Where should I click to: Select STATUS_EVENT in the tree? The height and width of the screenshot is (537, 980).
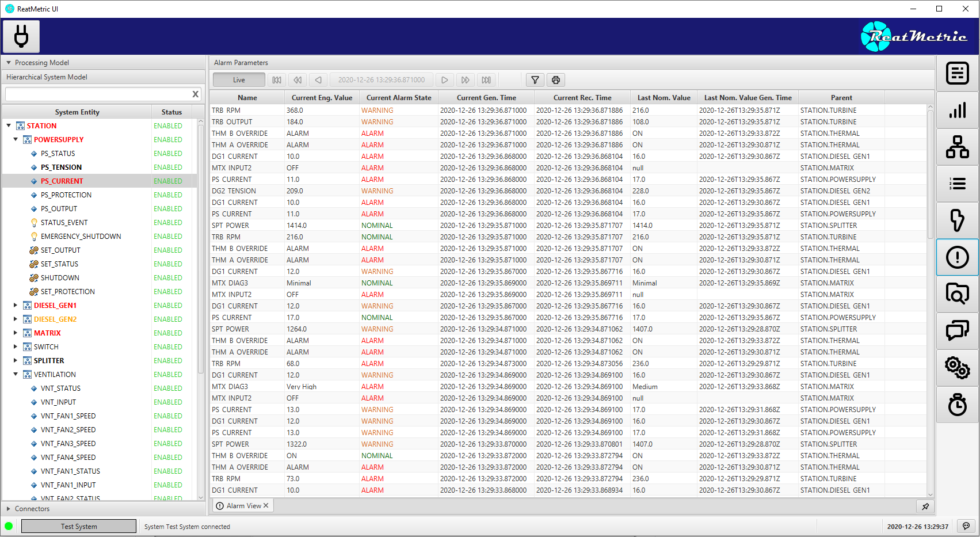point(64,222)
